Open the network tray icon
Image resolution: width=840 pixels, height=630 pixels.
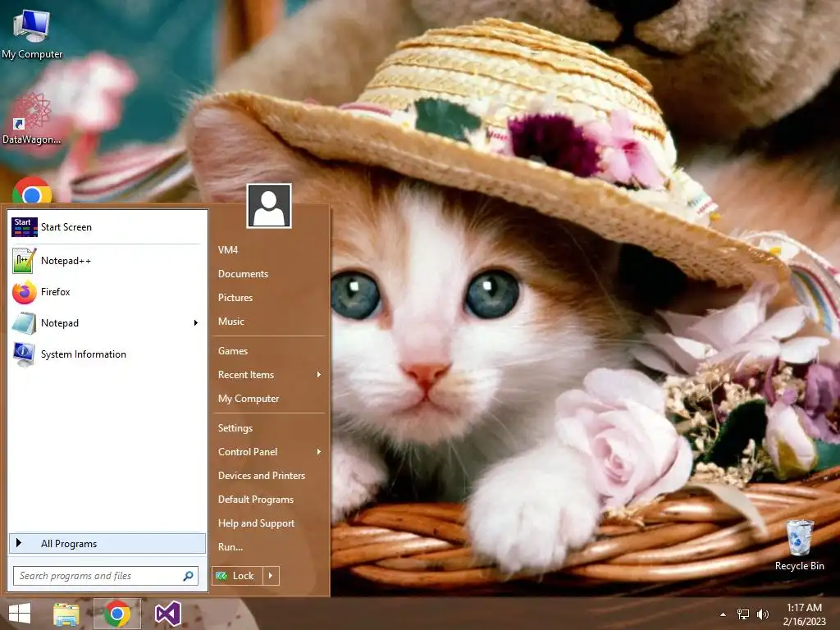point(743,614)
